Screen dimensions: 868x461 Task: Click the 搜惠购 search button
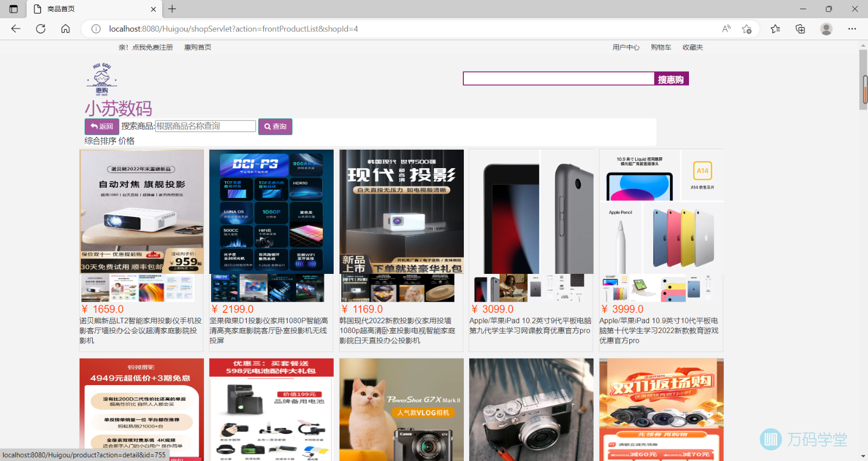point(671,79)
